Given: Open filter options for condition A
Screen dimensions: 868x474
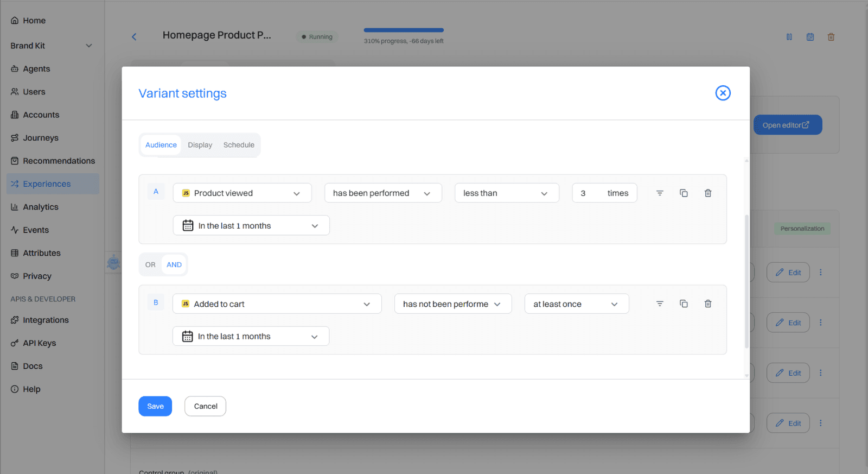Looking at the screenshot, I should [x=660, y=193].
